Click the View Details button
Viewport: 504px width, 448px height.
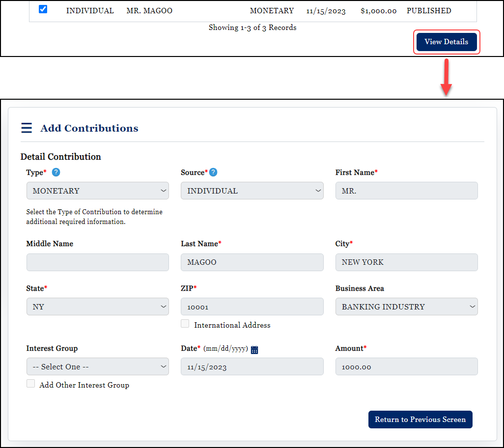(x=447, y=42)
